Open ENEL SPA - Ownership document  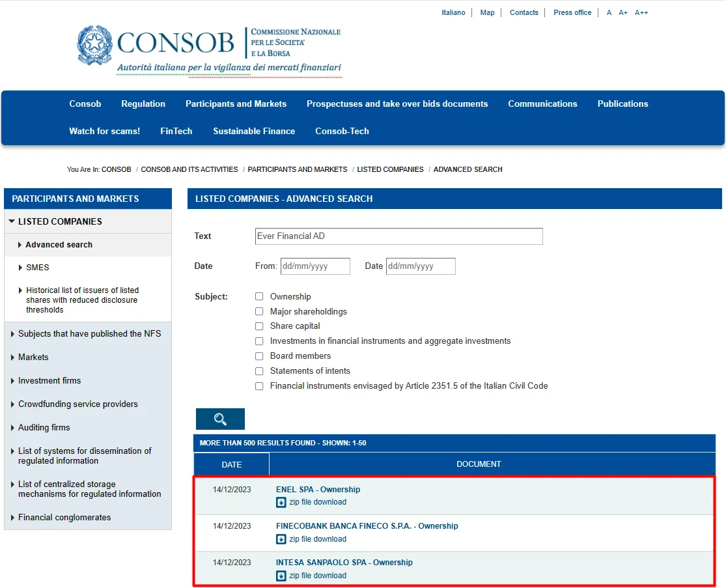(318, 490)
